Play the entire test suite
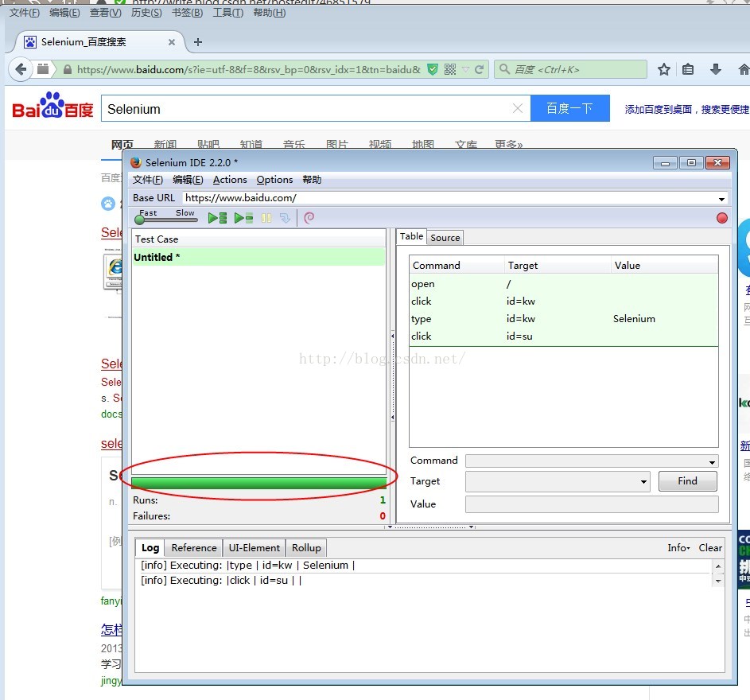 (218, 218)
